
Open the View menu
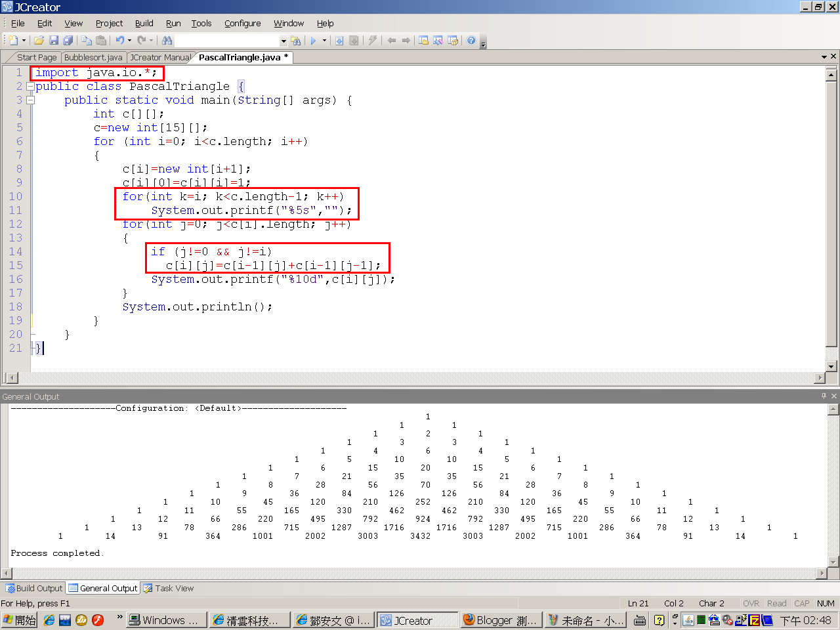click(73, 23)
